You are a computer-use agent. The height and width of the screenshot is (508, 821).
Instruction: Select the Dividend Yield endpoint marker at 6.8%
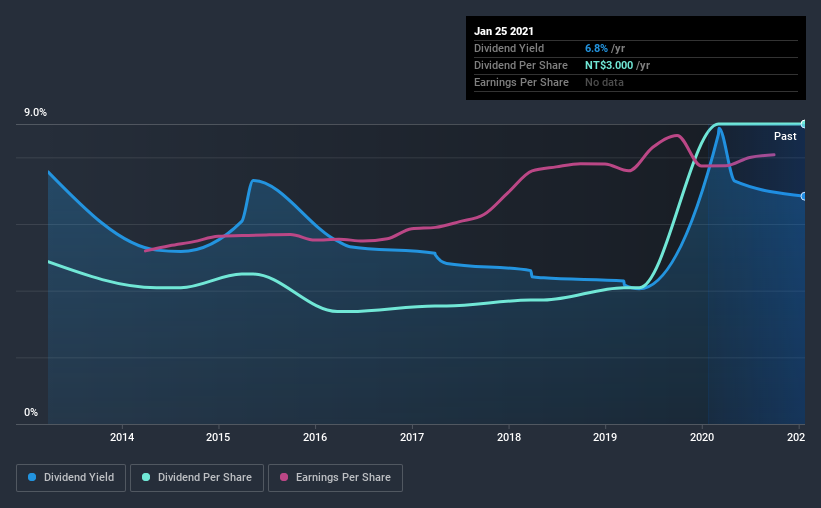[804, 196]
